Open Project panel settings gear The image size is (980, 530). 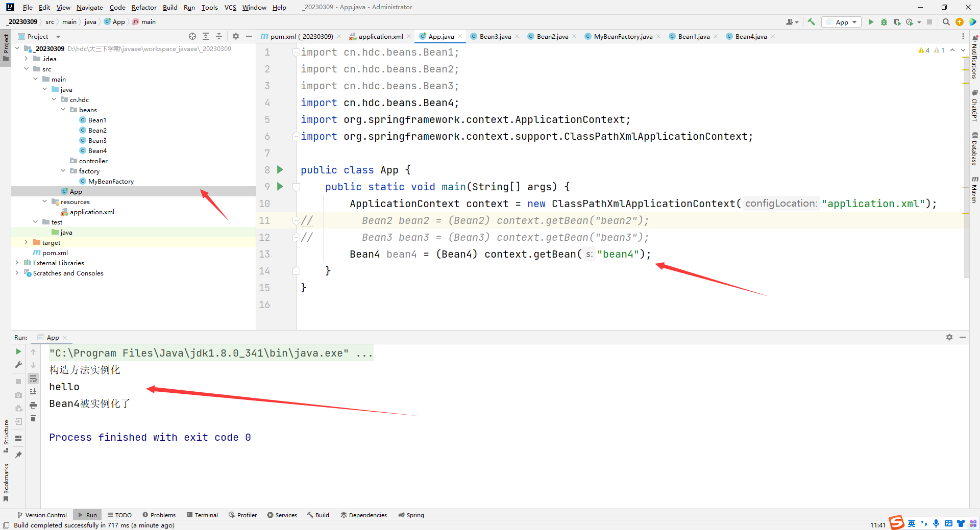pos(235,36)
